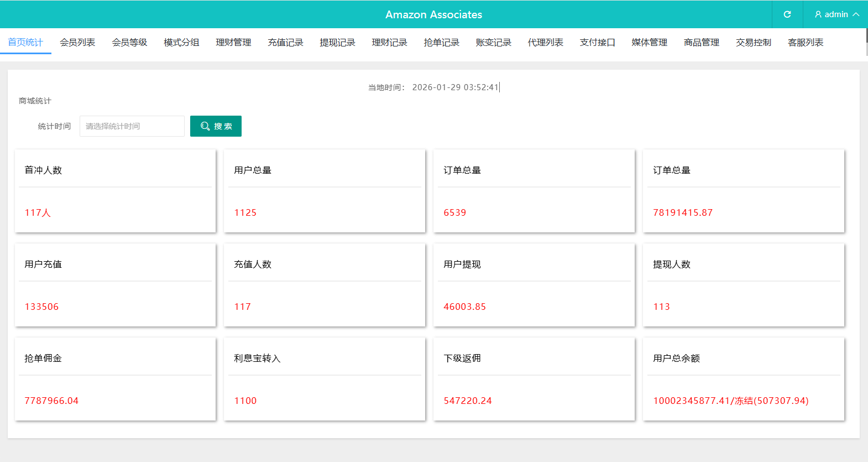This screenshot has height=462, width=868.
Task: Click the 首页统计 home tab
Action: pyautogui.click(x=25, y=43)
